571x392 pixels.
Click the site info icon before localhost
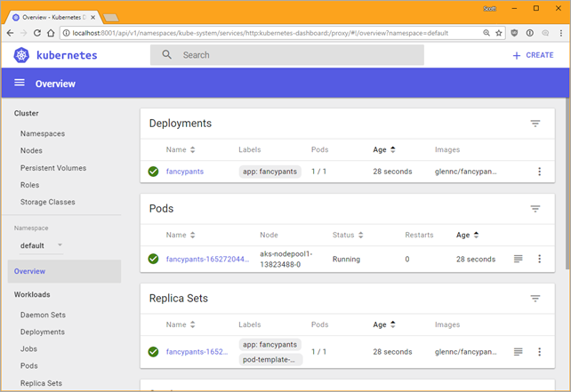pyautogui.click(x=67, y=33)
